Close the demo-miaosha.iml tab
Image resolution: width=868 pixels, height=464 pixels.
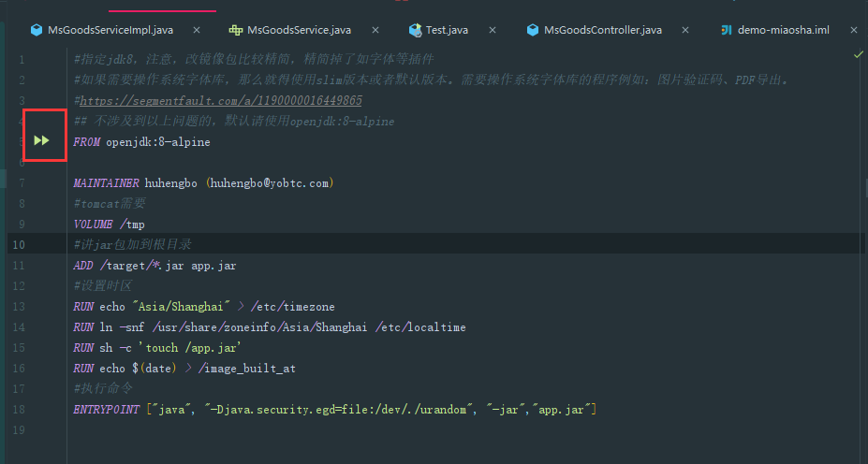coord(853,30)
